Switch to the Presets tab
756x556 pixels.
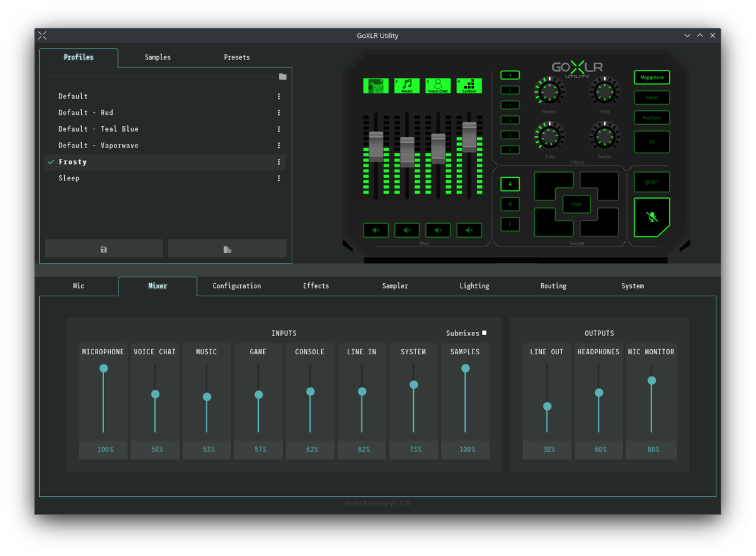237,57
